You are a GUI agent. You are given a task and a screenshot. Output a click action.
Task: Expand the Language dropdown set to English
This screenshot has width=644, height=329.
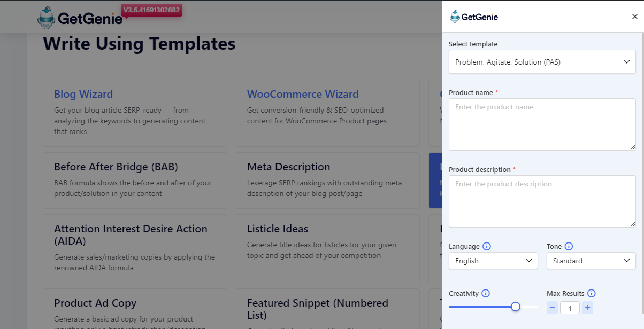[x=493, y=261]
